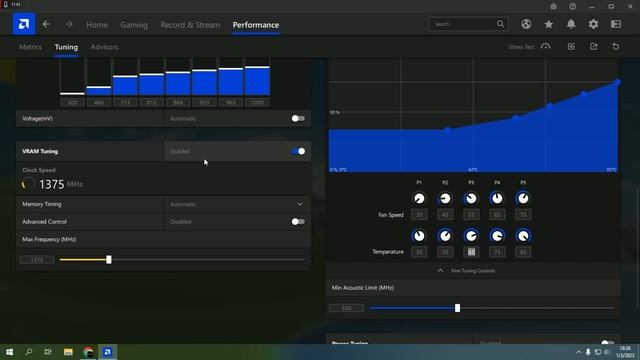Screen dimensions: 640x360
Task: Click the P2 Temperature dial
Action: click(x=445, y=236)
